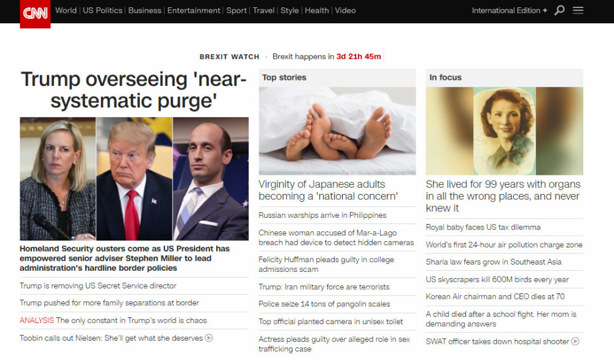The width and height of the screenshot is (614, 364).
Task: Click the vintage woman portrait thumbnail
Action: 504,131
